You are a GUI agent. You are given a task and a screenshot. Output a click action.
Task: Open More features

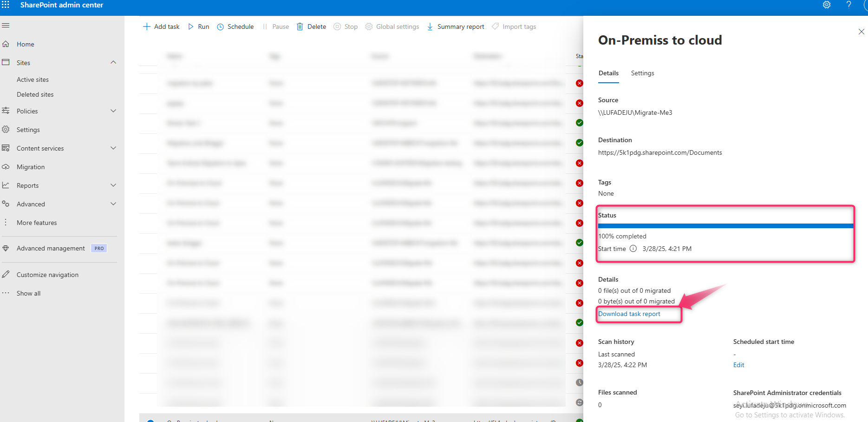click(x=37, y=223)
